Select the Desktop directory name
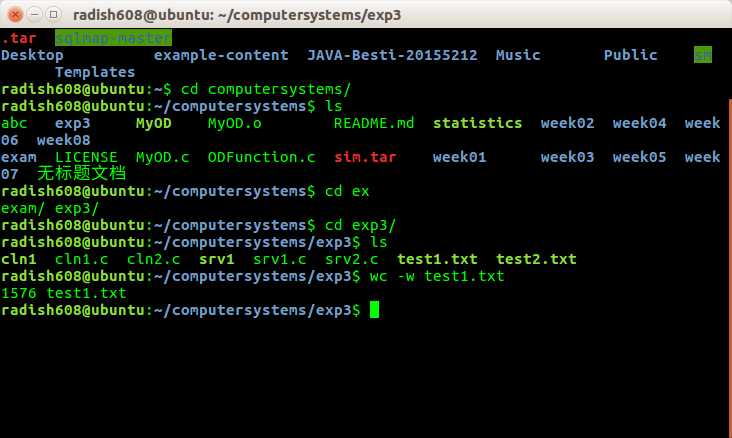This screenshot has height=438, width=732. pyautogui.click(x=32, y=55)
